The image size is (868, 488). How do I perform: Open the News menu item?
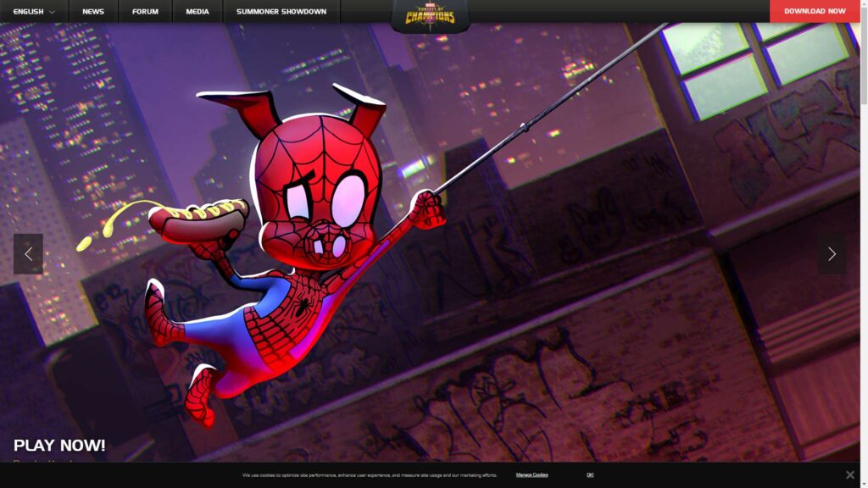click(x=93, y=11)
